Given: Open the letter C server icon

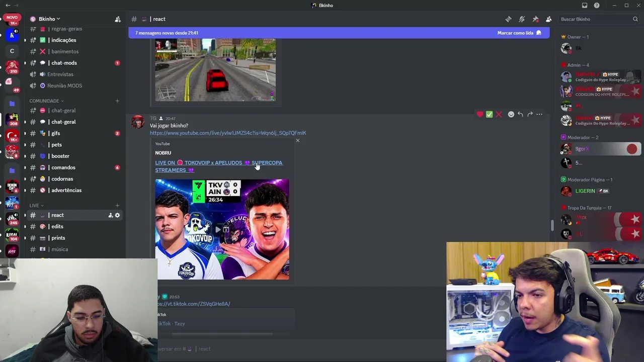Looking at the screenshot, I should pyautogui.click(x=12, y=51).
